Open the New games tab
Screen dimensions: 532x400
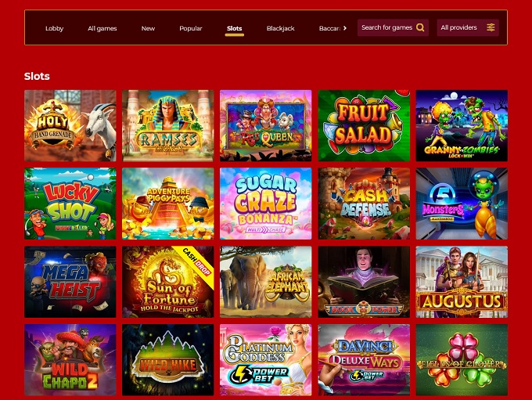pos(148,28)
